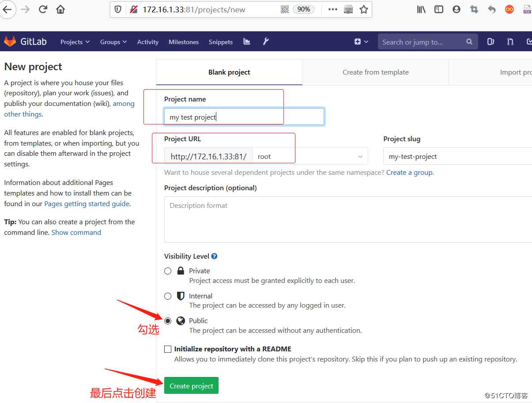Screen dimensions: 532x403
Task: Open the Snippets menu item
Action: tap(221, 42)
